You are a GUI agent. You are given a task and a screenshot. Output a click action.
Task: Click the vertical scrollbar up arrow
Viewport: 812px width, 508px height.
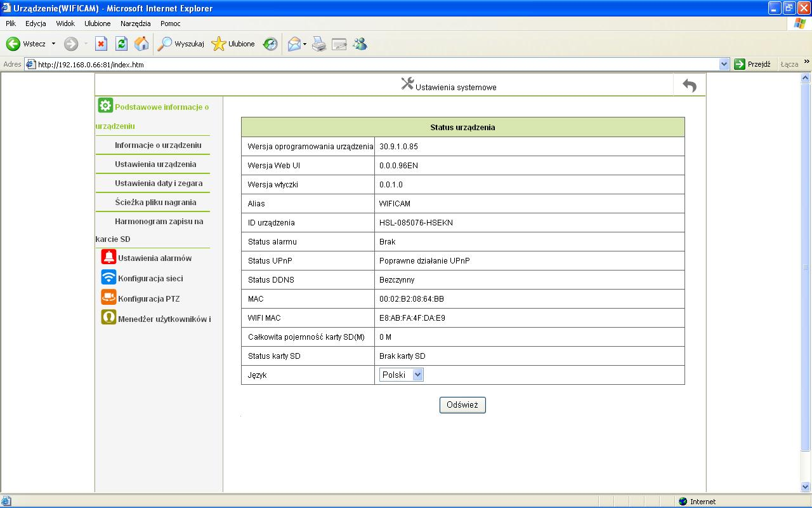806,78
